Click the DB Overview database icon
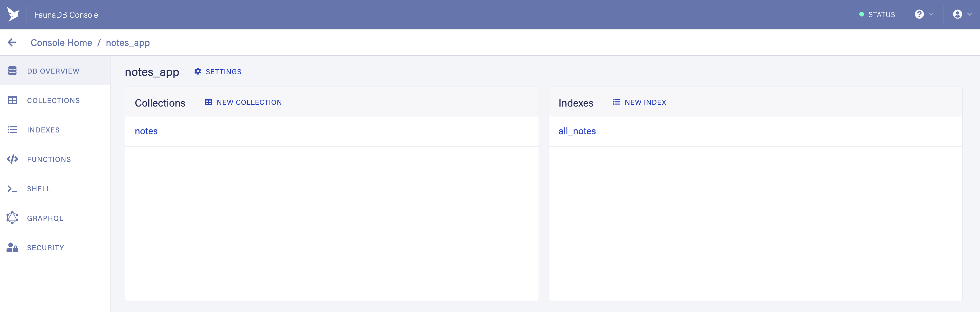 click(12, 71)
